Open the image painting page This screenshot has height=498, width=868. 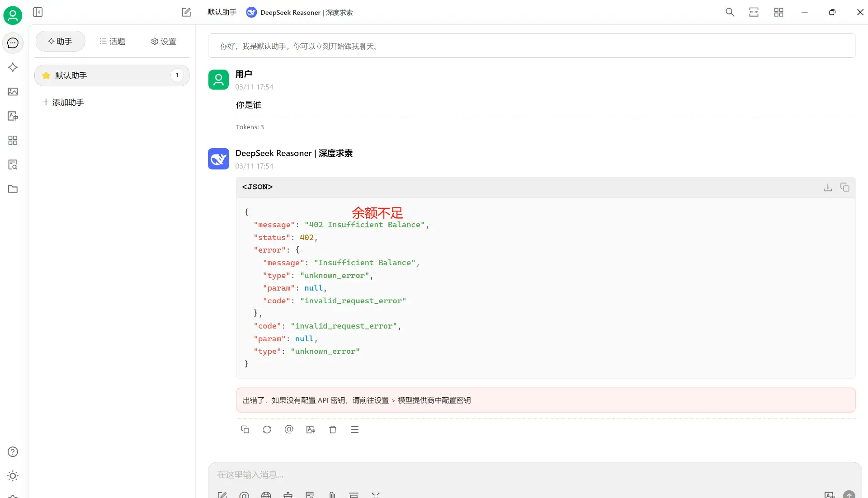point(13,92)
